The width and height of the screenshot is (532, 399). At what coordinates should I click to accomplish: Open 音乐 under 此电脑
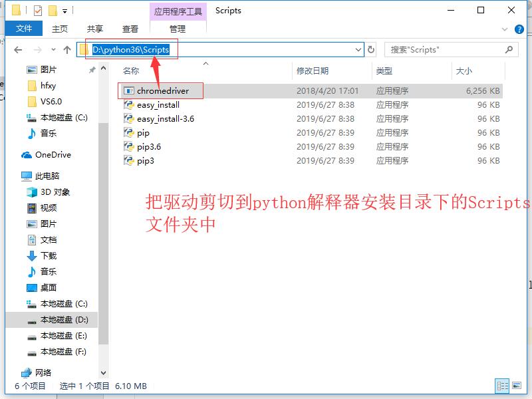click(x=42, y=271)
